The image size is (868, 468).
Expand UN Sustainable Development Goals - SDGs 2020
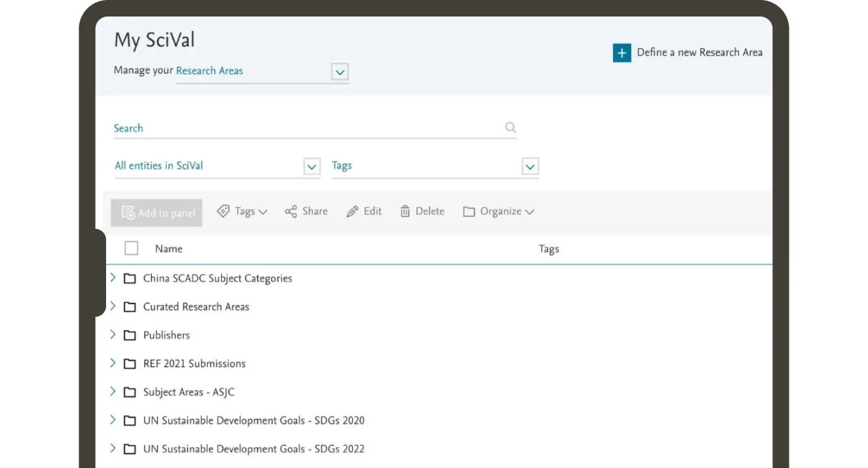(113, 419)
